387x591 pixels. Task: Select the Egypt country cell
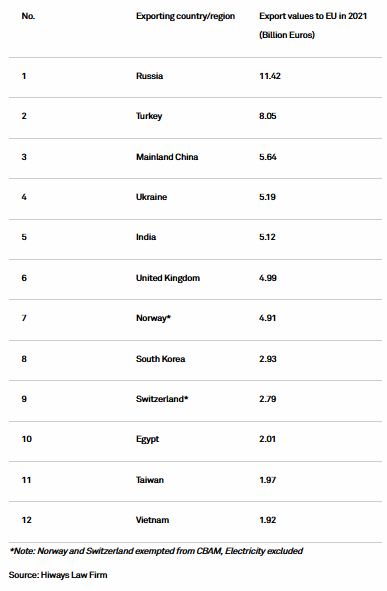(148, 439)
